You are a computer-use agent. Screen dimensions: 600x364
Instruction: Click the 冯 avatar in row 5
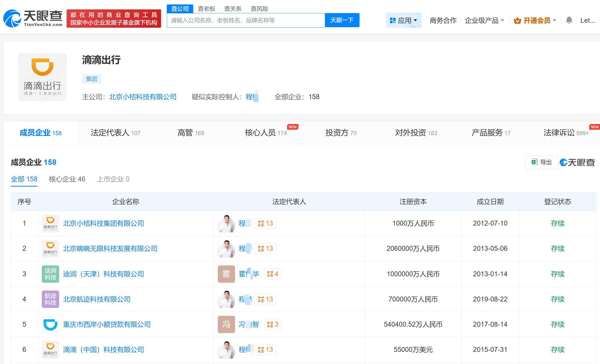tap(226, 324)
